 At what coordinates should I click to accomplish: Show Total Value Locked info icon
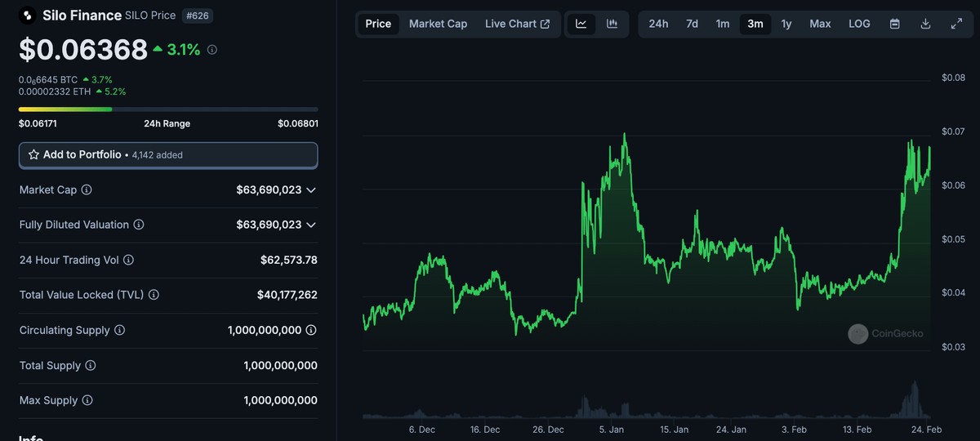[x=154, y=295]
